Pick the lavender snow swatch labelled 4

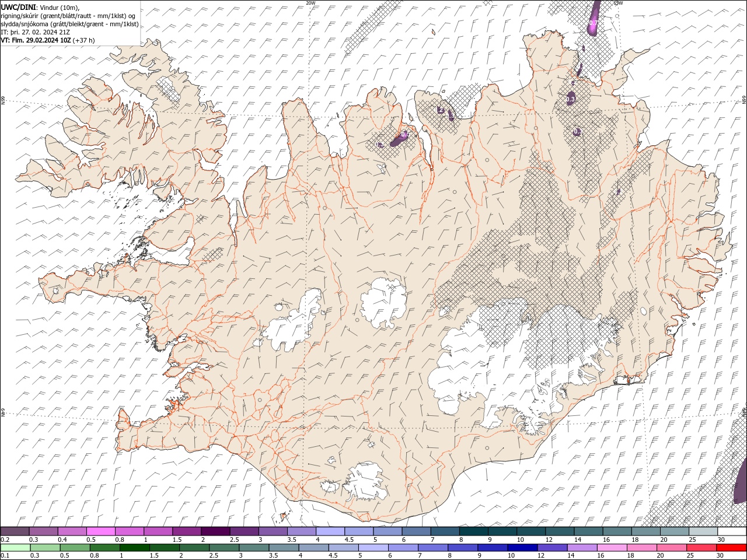330,531
